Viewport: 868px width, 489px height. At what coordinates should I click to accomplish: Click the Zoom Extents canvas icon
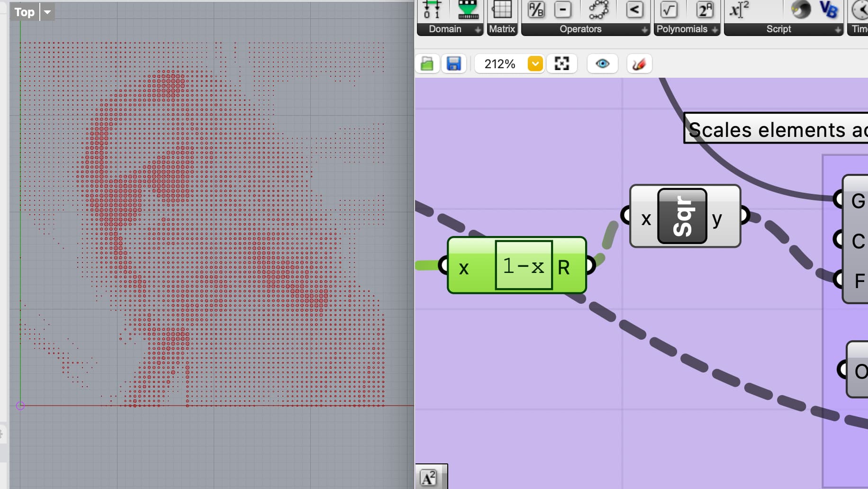tap(562, 63)
